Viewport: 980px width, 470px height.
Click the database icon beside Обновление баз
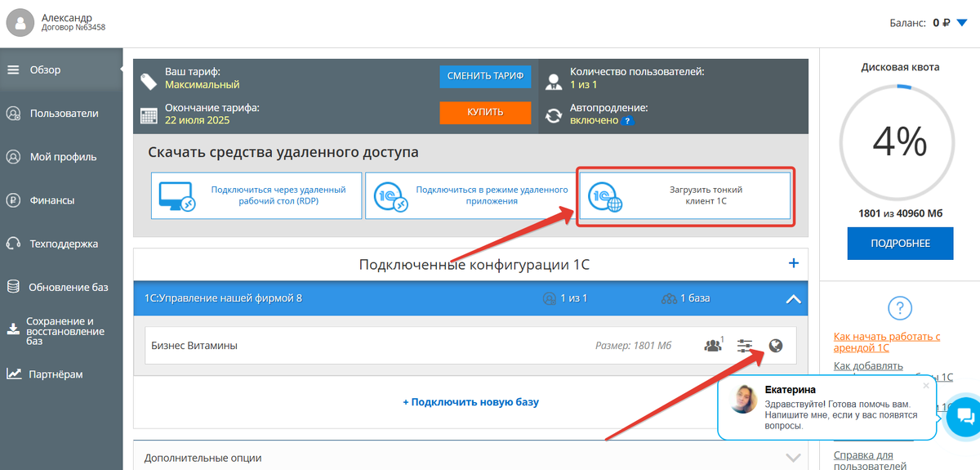point(13,287)
